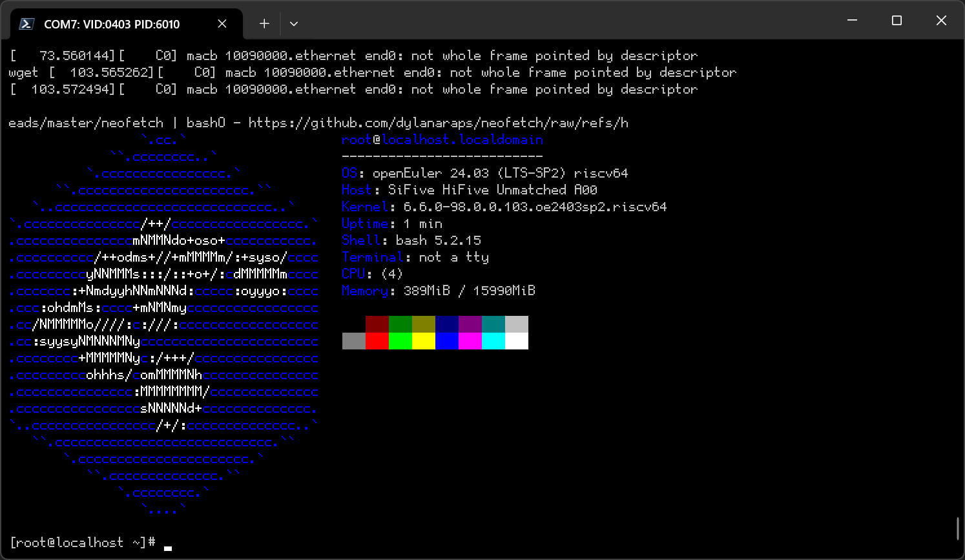Click the Kernel version line

click(504, 207)
